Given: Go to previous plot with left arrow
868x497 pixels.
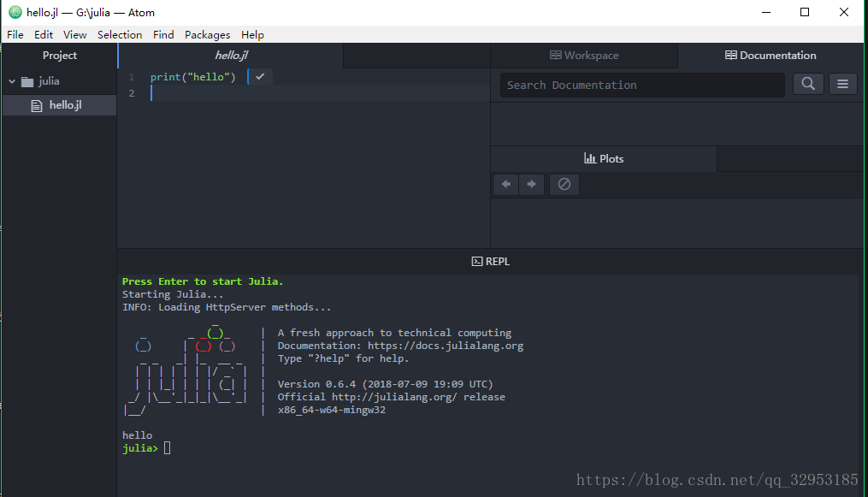Looking at the screenshot, I should [506, 184].
